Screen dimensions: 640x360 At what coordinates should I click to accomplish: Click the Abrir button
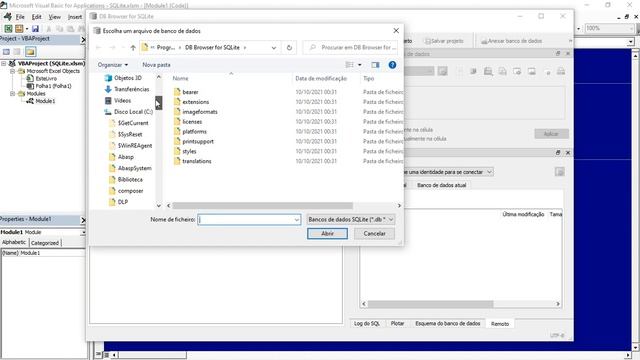coord(327,233)
